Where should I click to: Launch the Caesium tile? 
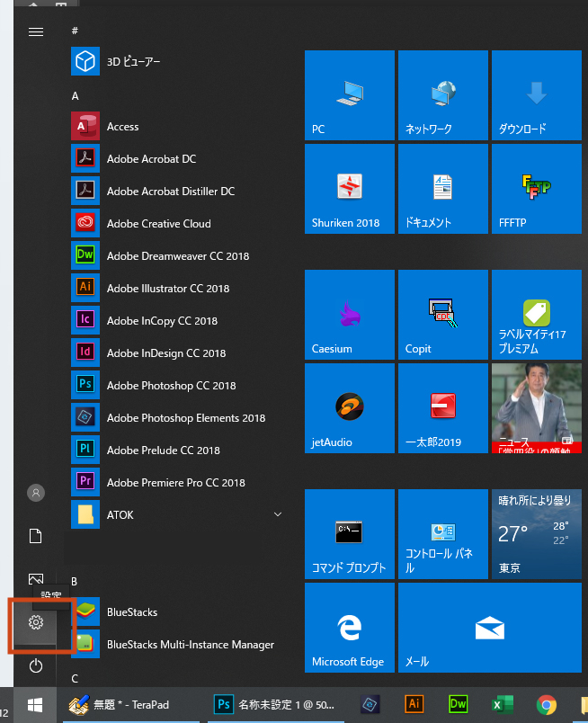(x=350, y=315)
